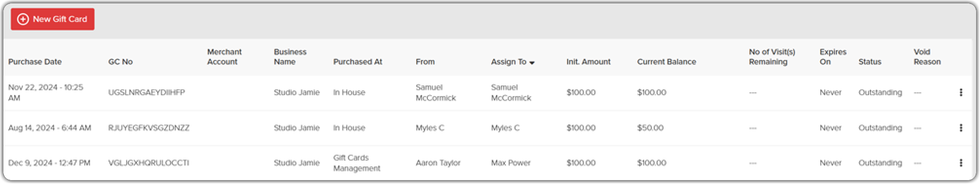Click Gift Cards Management in Purchased At
980x184 pixels.
[356, 163]
